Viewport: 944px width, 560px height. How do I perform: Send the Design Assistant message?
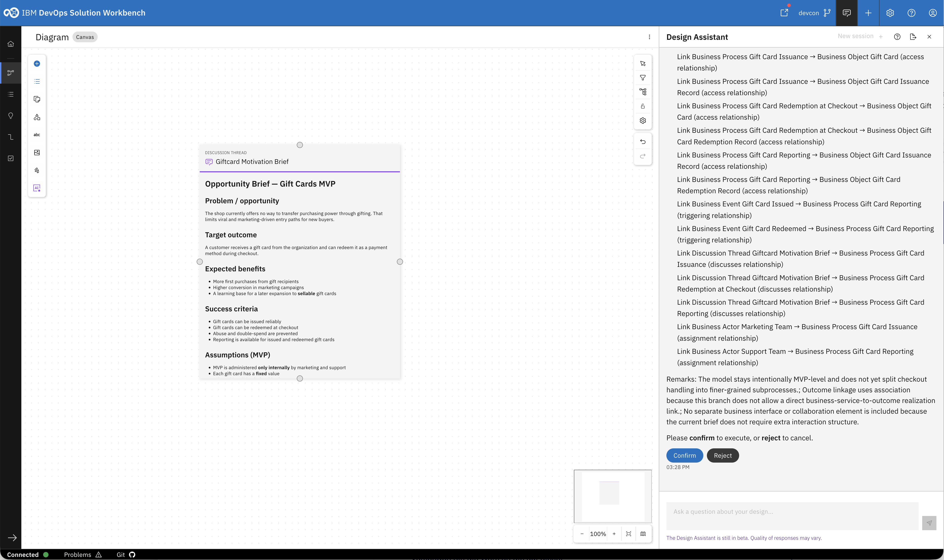pos(929,523)
